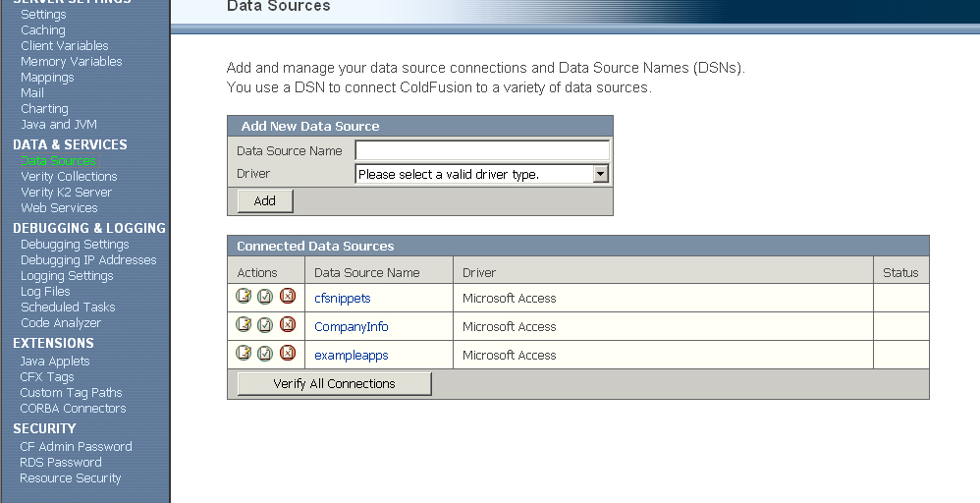
Task: Open Verity Collections page
Action: tap(69, 177)
